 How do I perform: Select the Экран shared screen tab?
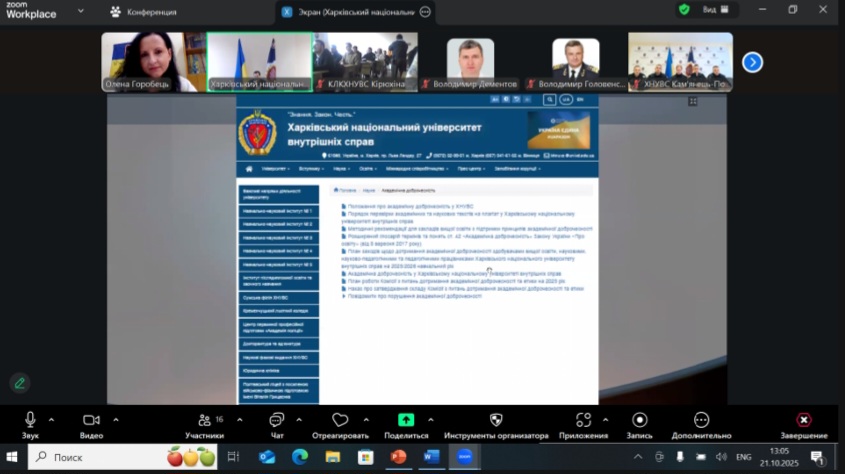(350, 12)
